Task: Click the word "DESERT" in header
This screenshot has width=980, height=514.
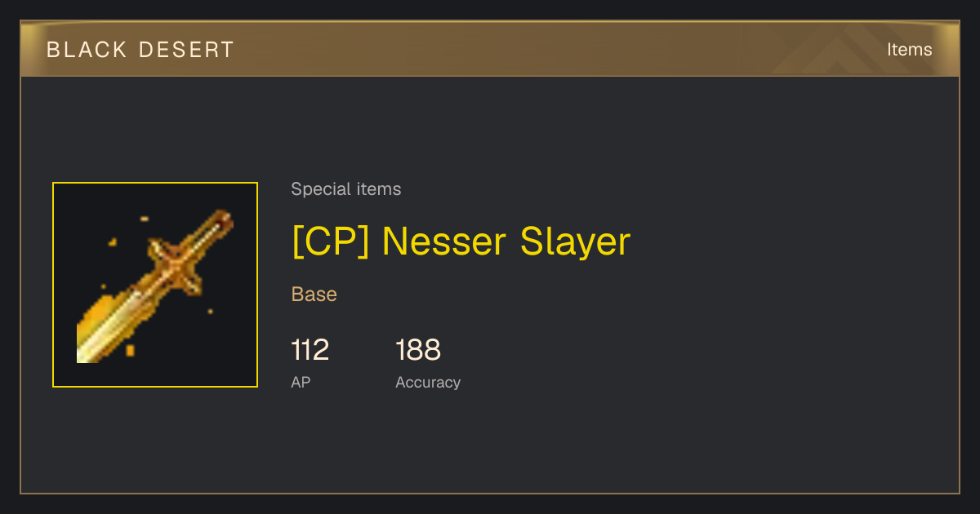Action: pyautogui.click(x=186, y=50)
